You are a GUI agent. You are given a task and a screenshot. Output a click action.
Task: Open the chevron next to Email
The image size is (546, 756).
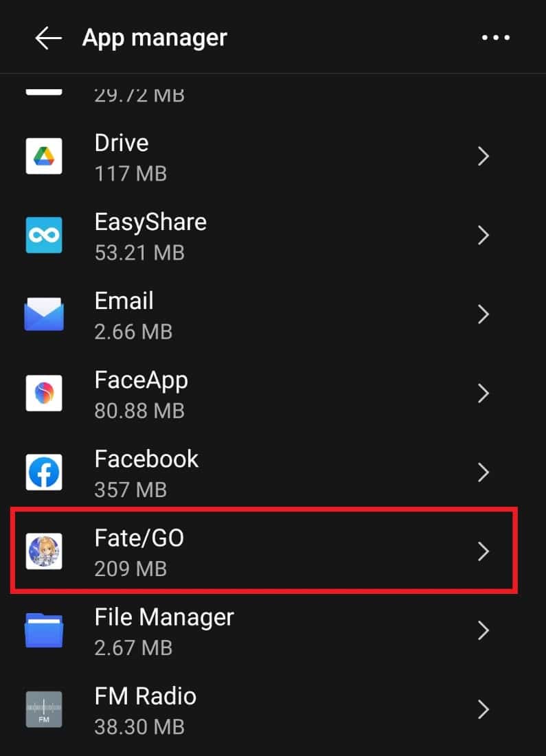coord(483,314)
